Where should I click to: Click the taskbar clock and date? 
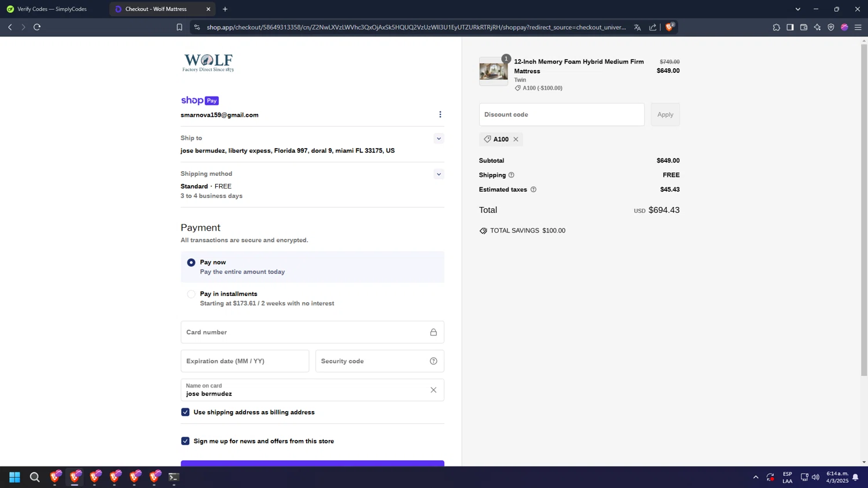(x=837, y=478)
